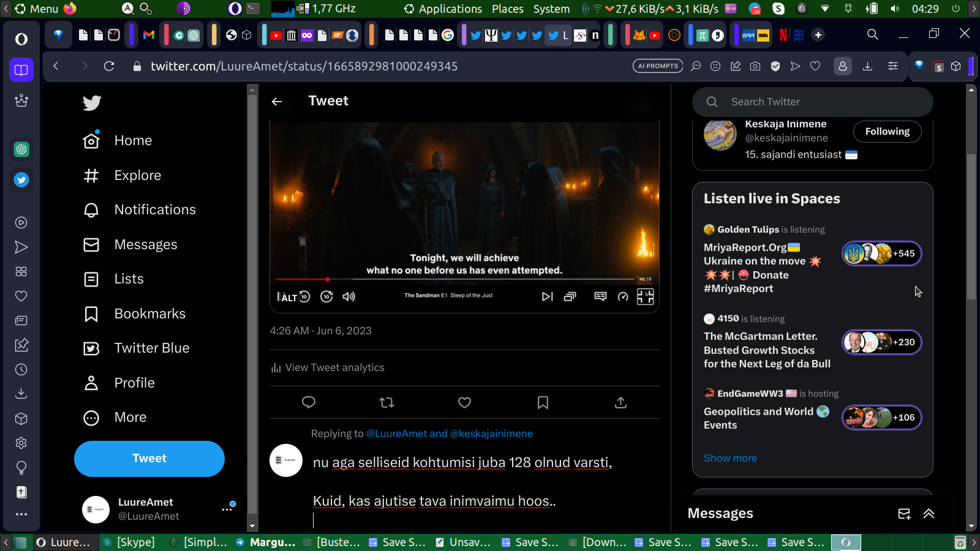Share the tweet via upload icon
The width and height of the screenshot is (980, 551).
[x=620, y=402]
